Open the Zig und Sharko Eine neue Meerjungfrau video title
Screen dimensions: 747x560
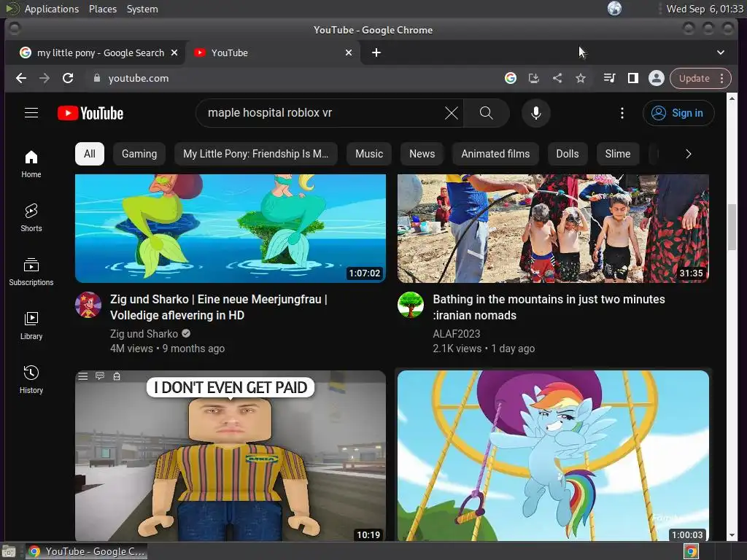click(219, 307)
